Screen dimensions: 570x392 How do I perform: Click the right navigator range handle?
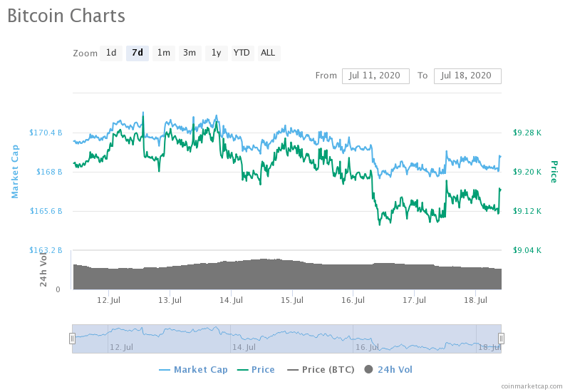(x=501, y=339)
